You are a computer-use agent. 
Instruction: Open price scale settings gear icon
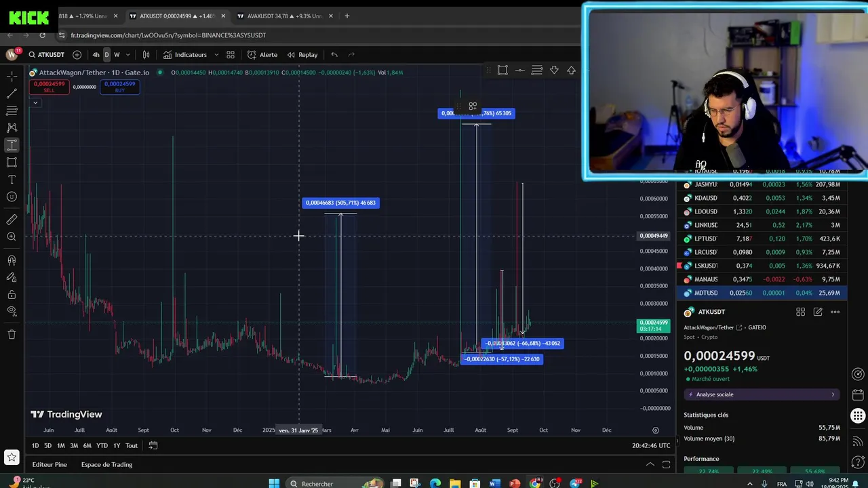[x=655, y=430]
